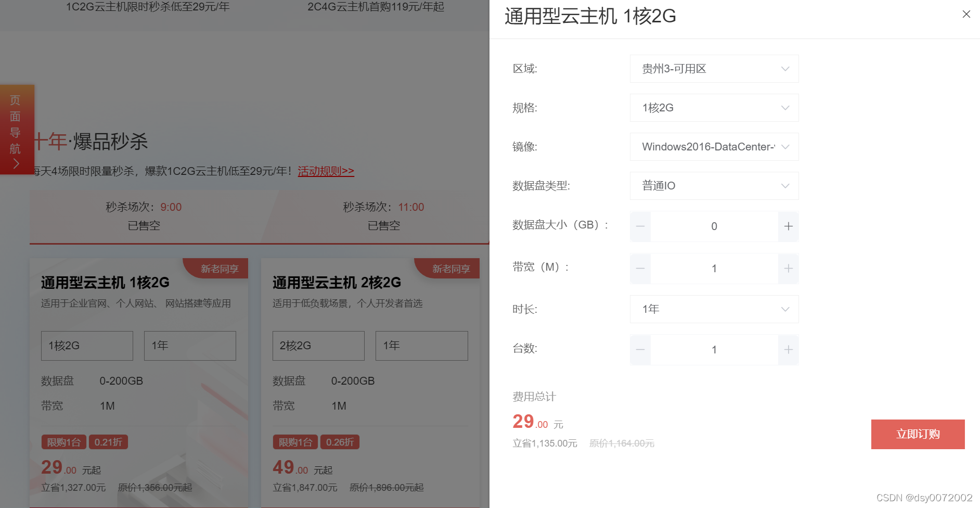
Task: Select the 秒杀场次 11:00 tab
Action: [384, 217]
